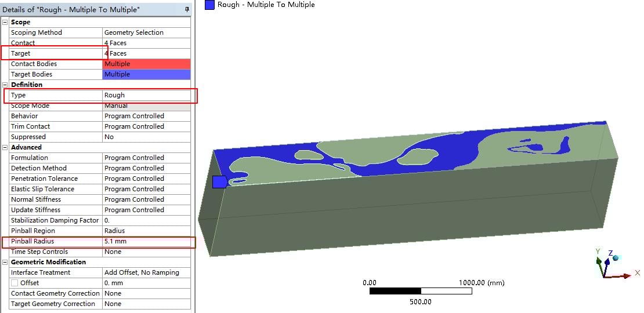Open Update Stiffness Program Controlled value
Screen dimensions: 644x313
click(146, 210)
